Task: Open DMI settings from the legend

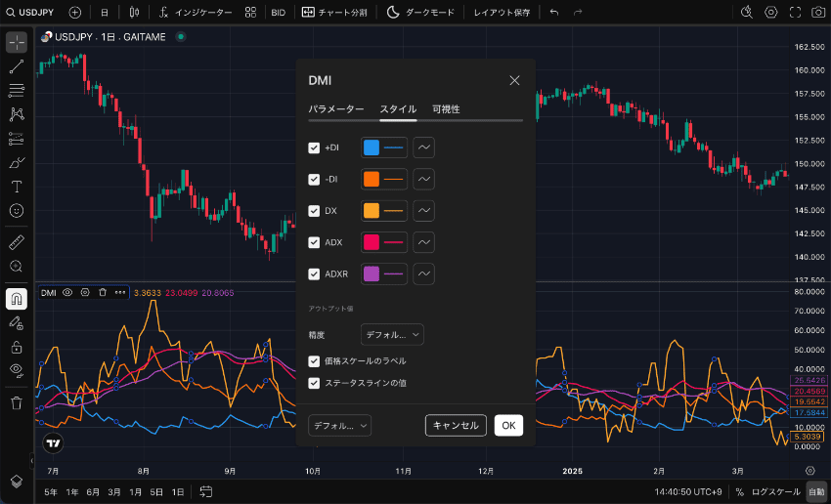Action: coord(85,292)
